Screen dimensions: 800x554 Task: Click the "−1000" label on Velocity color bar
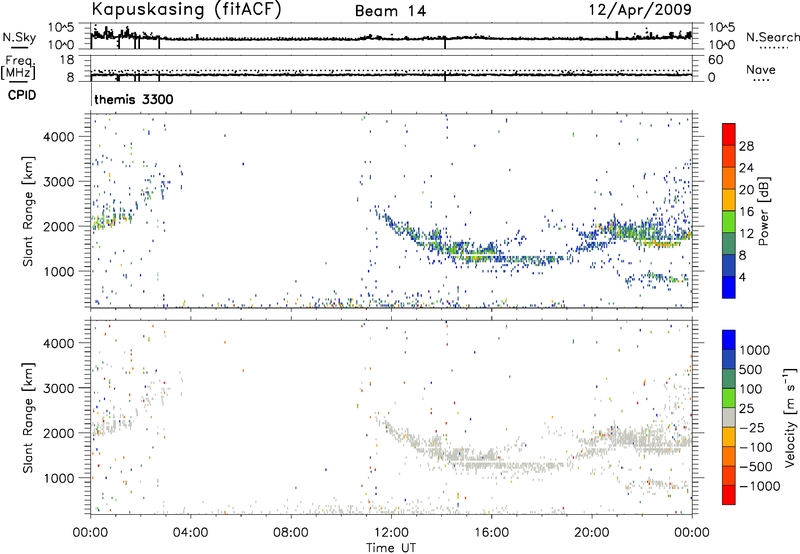pos(760,486)
